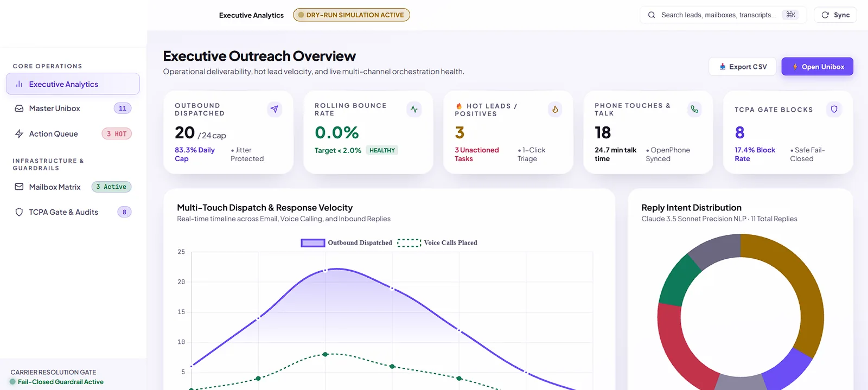Image resolution: width=868 pixels, height=390 pixels.
Task: Click the pulse icon in Rolling Bounce Rate card
Action: (x=414, y=109)
